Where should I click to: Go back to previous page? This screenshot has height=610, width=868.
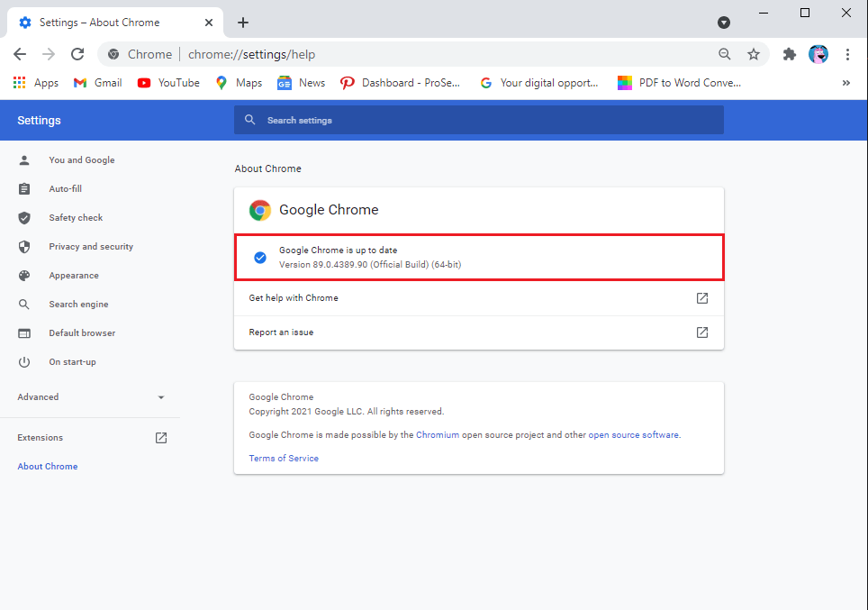point(20,54)
